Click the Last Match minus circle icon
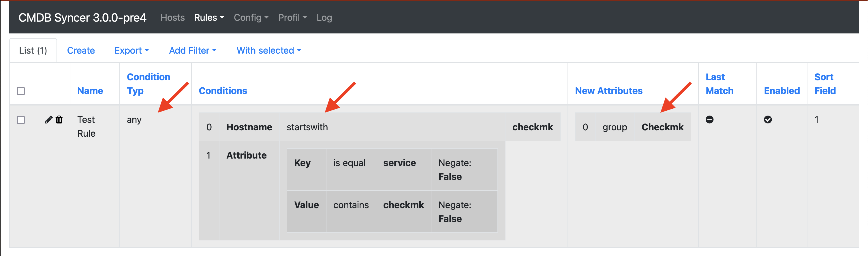Image resolution: width=868 pixels, height=256 pixels. point(709,120)
